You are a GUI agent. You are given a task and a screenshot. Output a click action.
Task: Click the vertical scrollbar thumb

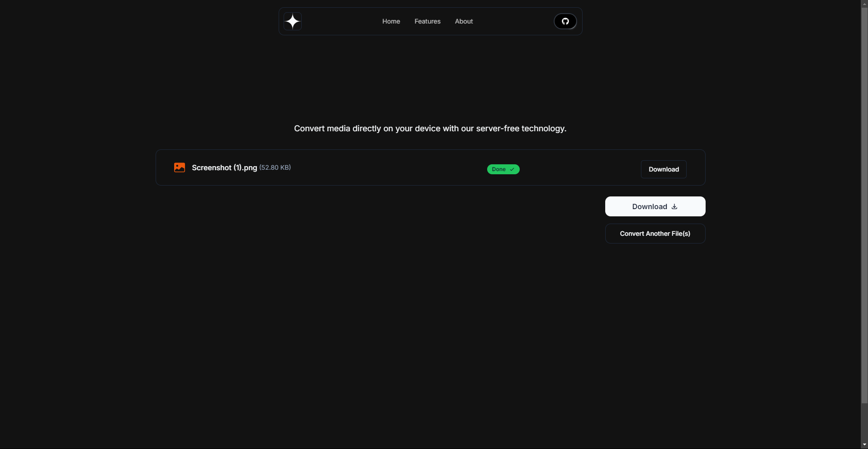[864, 205]
